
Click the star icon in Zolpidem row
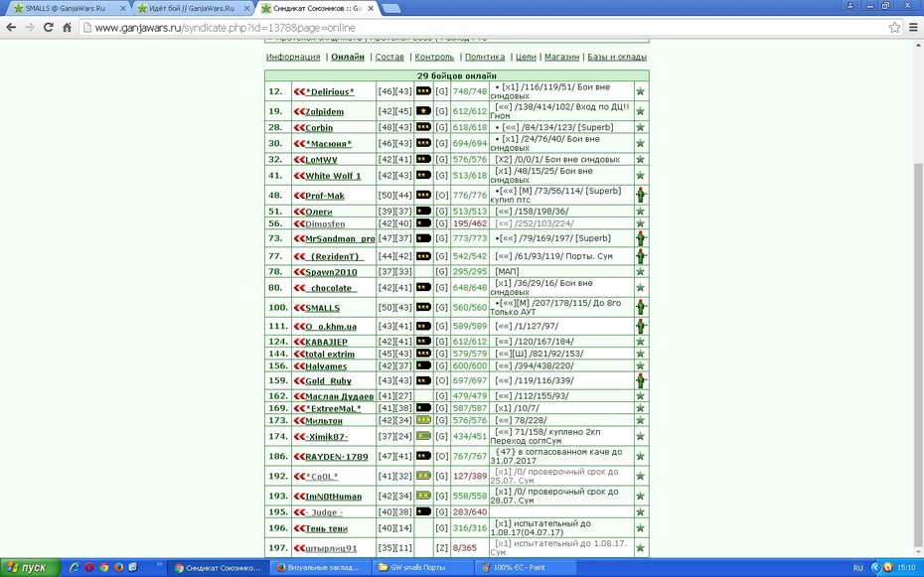(x=641, y=111)
